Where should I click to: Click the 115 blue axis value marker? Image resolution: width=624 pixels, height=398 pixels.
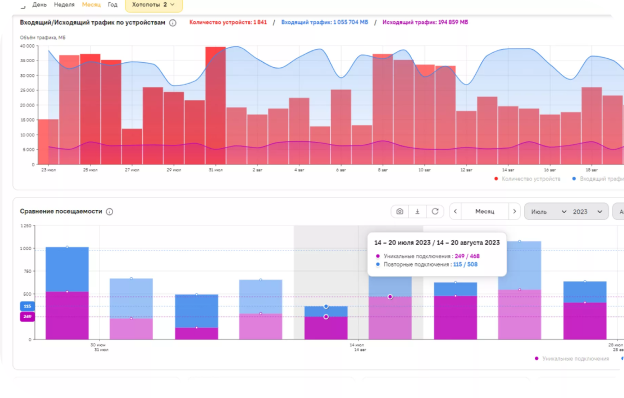click(x=27, y=306)
